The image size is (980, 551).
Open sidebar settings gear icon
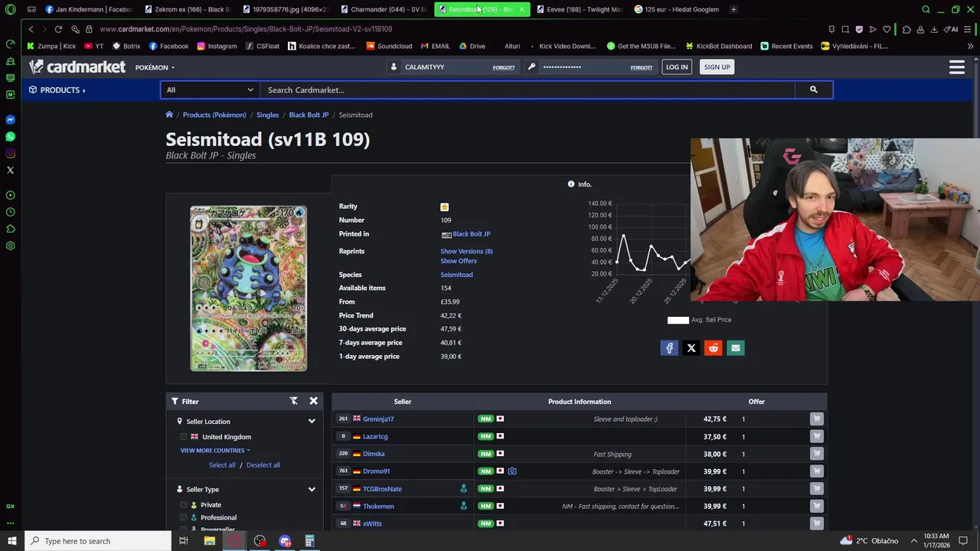[10, 246]
